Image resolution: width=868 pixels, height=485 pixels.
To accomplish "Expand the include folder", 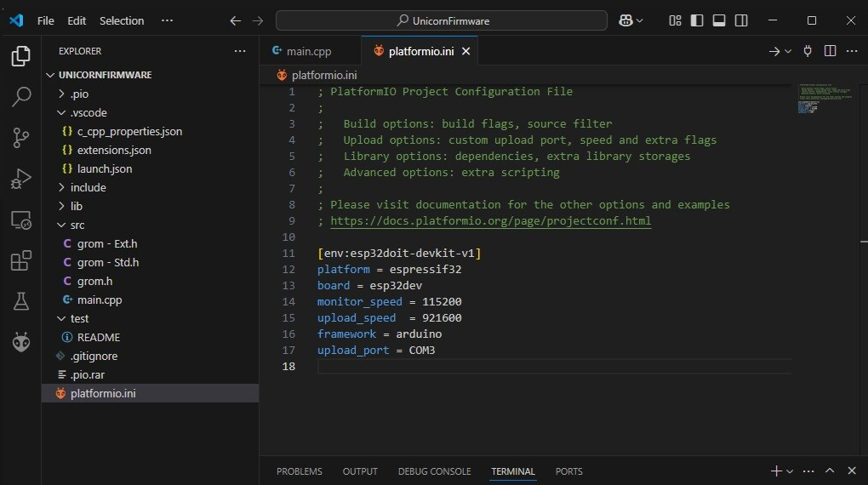I will tap(150, 188).
